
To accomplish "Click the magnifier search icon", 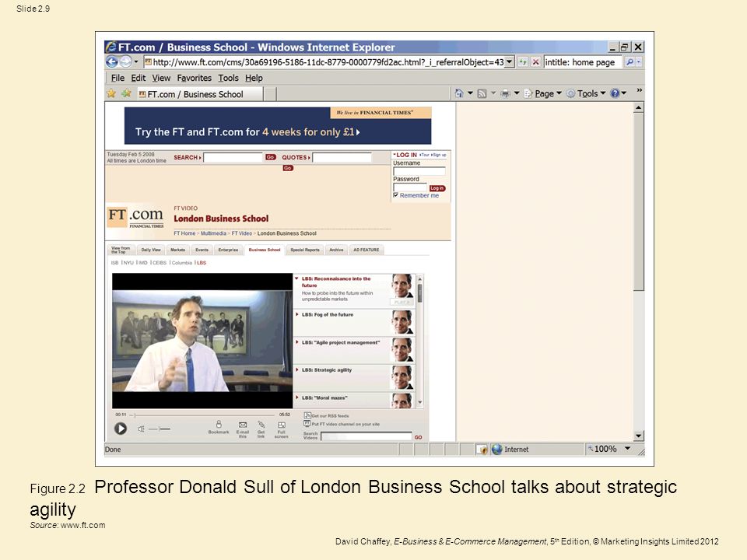I will [630, 62].
